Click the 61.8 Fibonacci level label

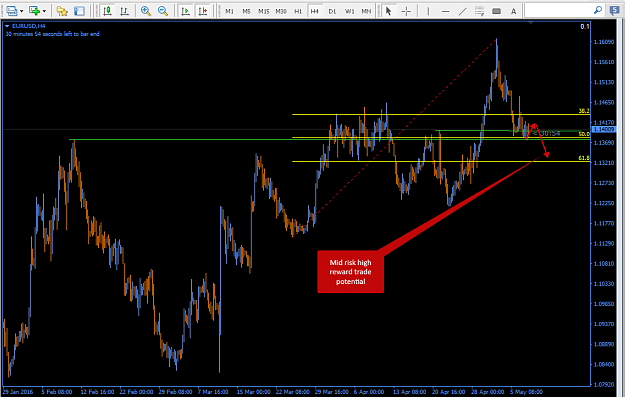[x=584, y=158]
